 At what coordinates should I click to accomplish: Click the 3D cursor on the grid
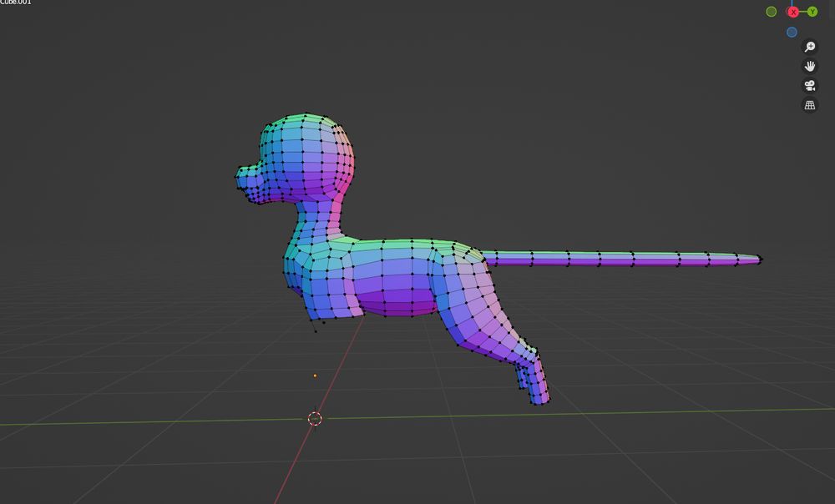pos(315,419)
